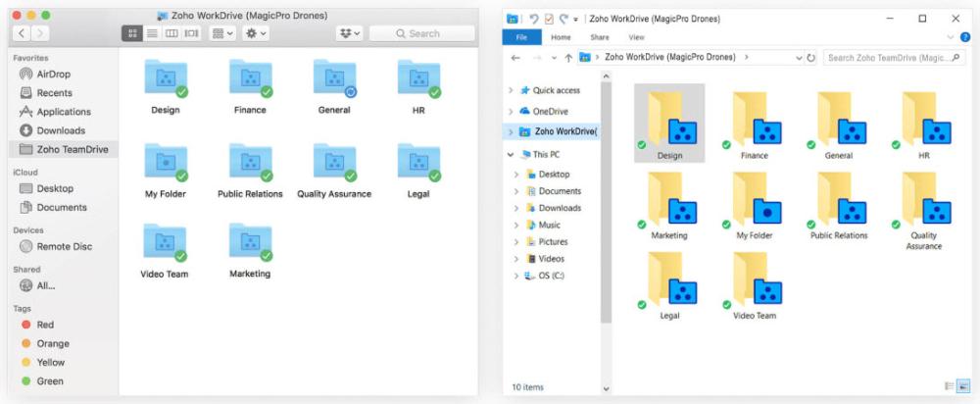Select Marketing folder in Windows Explorer
This screenshot has height=404, width=980.
click(x=670, y=204)
